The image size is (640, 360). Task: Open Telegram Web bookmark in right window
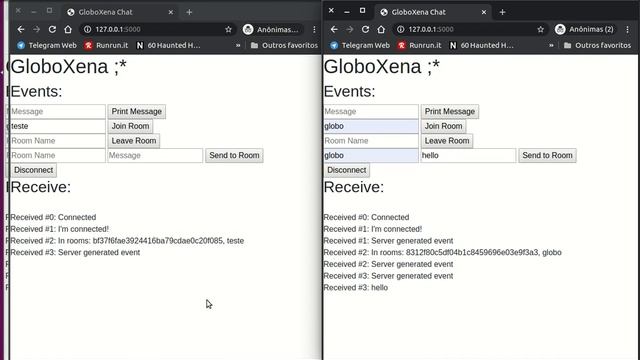coord(360,45)
